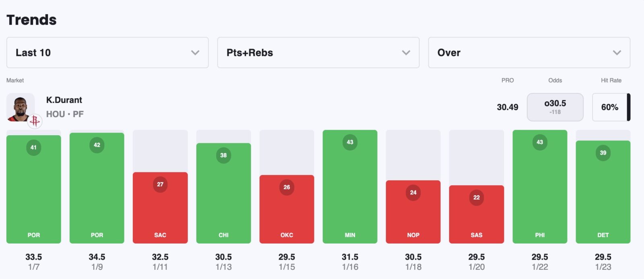Click the 38 badge on the CHI bar

pos(223,155)
